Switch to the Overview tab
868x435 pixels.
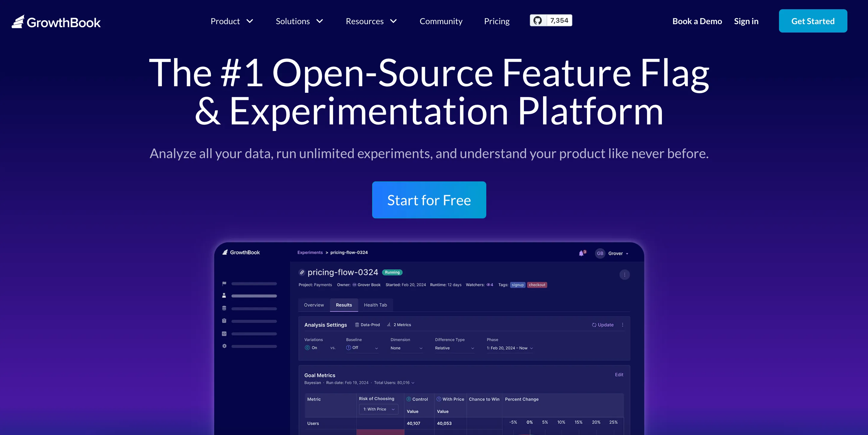point(314,305)
